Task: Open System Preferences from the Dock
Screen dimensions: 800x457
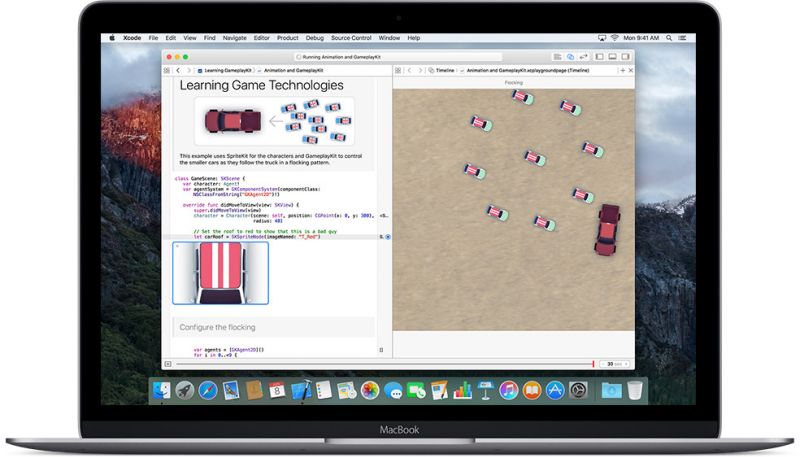Action: 578,390
